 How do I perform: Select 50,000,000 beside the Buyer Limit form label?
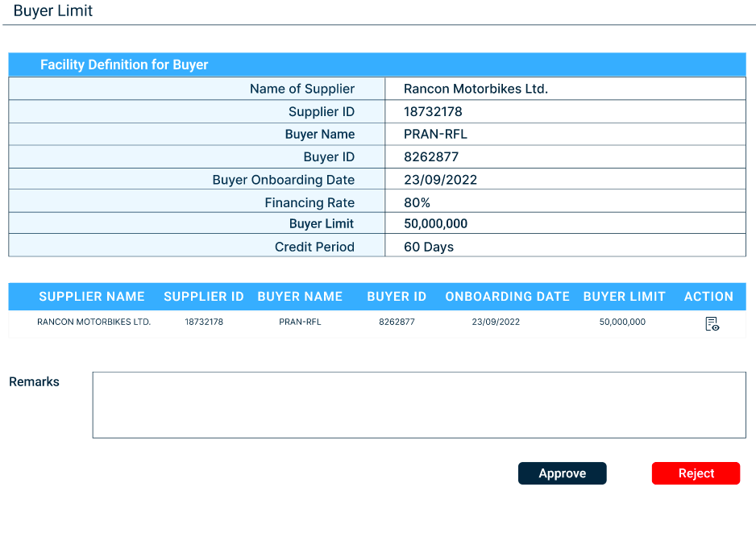pos(435,224)
